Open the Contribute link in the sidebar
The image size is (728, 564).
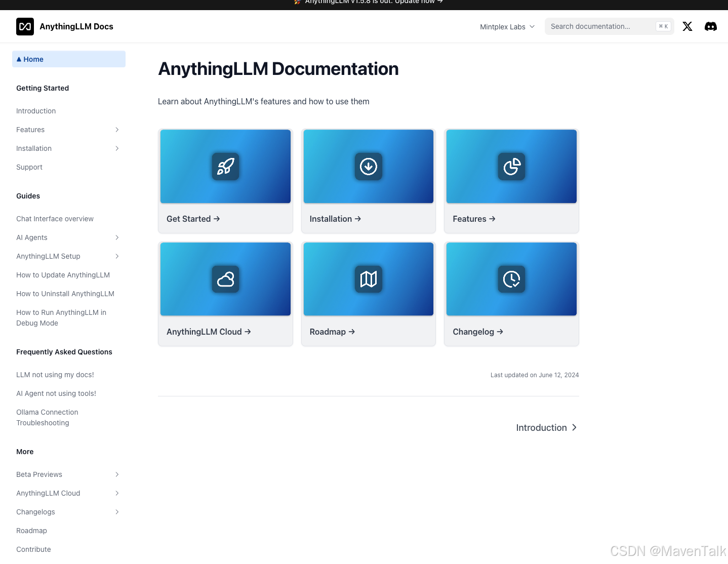[x=33, y=549]
